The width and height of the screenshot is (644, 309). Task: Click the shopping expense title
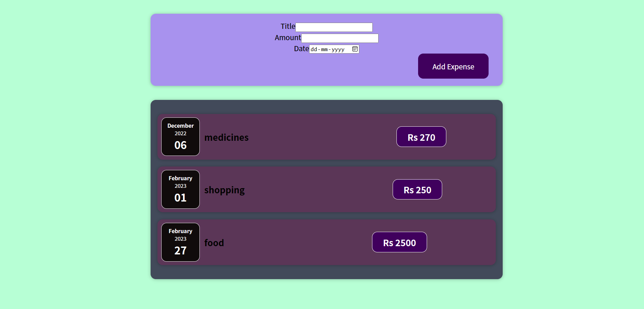coord(225,190)
